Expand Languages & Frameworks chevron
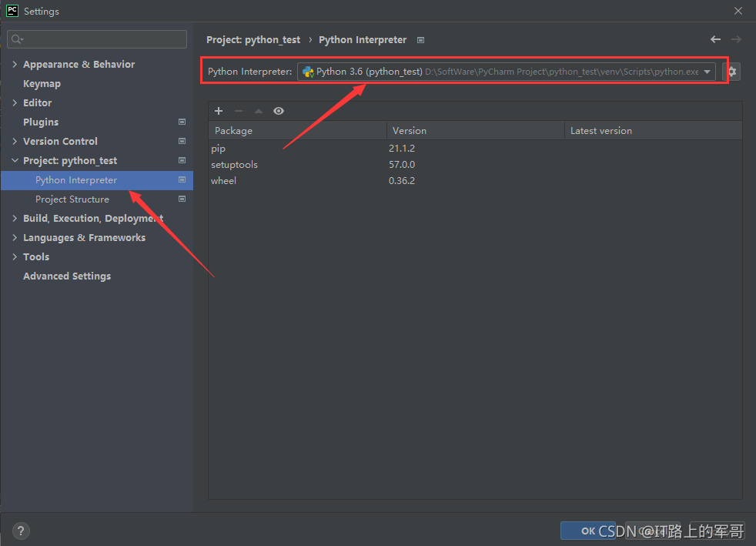756x546 pixels. pyautogui.click(x=15, y=238)
